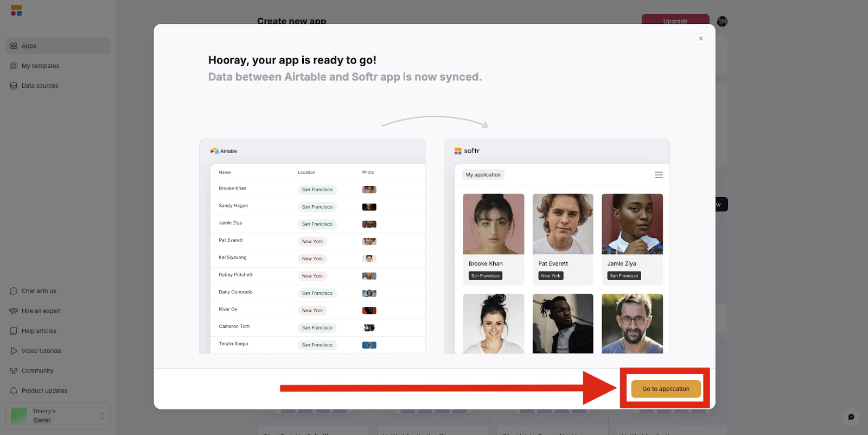The image size is (868, 435).
Task: Click Robby Pritchett's photo thumbnail
Action: pos(369,276)
